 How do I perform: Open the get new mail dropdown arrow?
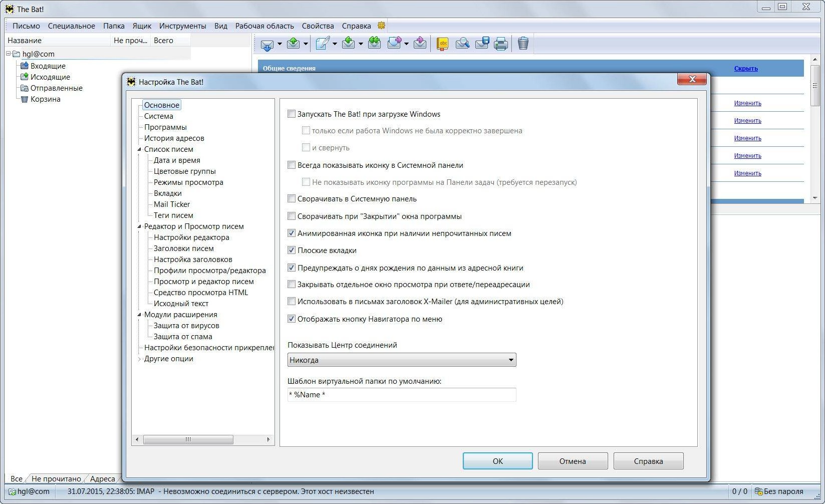[x=280, y=44]
